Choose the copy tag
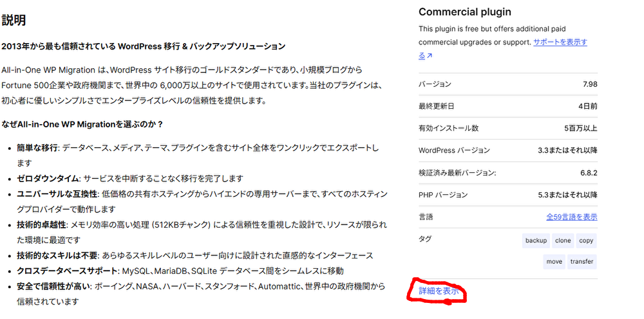644x319 pixels. coord(586,241)
